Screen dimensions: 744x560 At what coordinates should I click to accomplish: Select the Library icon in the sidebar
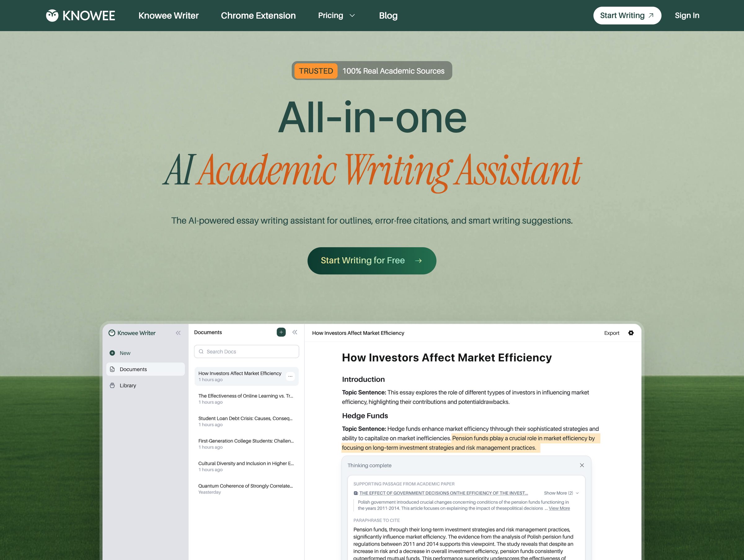tap(112, 385)
